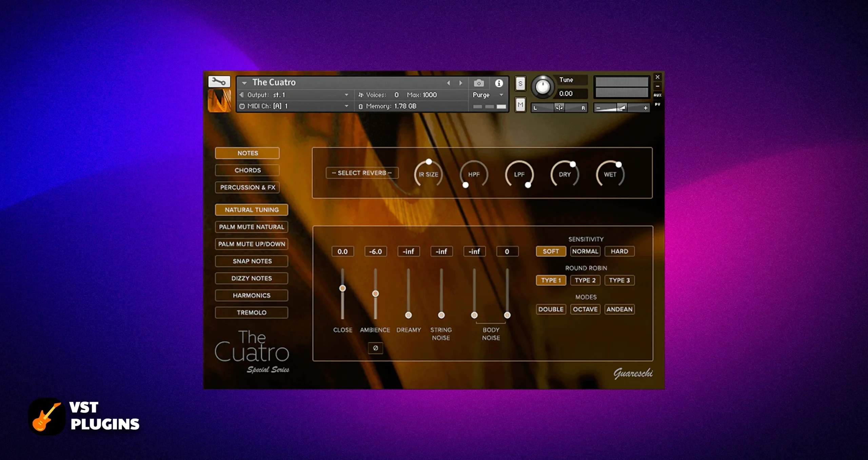Click the volume plus icon
Viewport: 868px width, 460px height.
coord(646,108)
